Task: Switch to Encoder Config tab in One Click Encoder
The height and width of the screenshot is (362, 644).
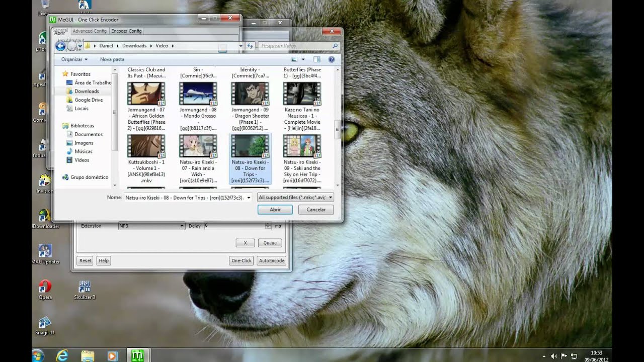Action: 126,31
